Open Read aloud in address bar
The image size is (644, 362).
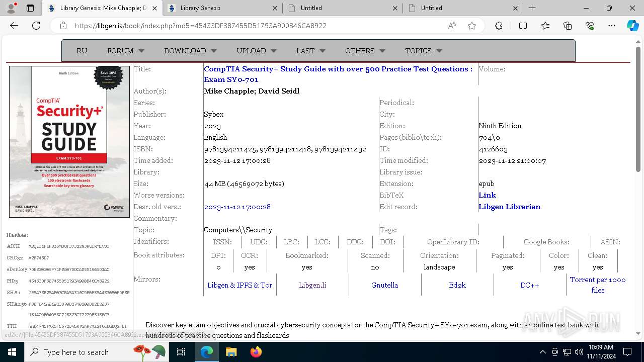[x=452, y=26]
